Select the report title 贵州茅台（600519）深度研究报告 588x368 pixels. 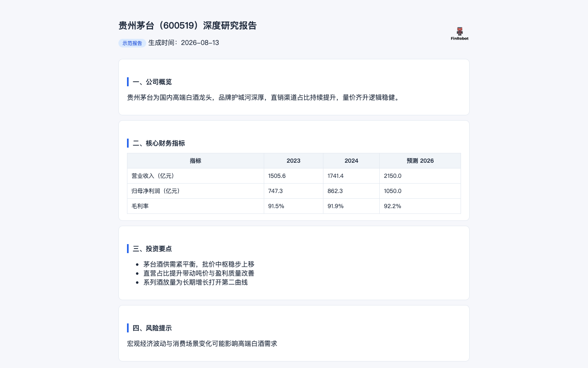(187, 25)
